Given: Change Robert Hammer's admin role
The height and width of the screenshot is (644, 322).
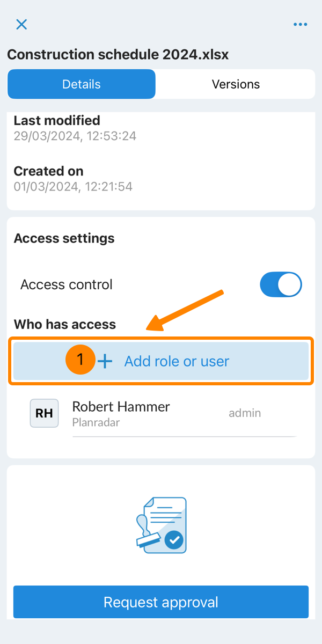Looking at the screenshot, I should click(x=245, y=413).
